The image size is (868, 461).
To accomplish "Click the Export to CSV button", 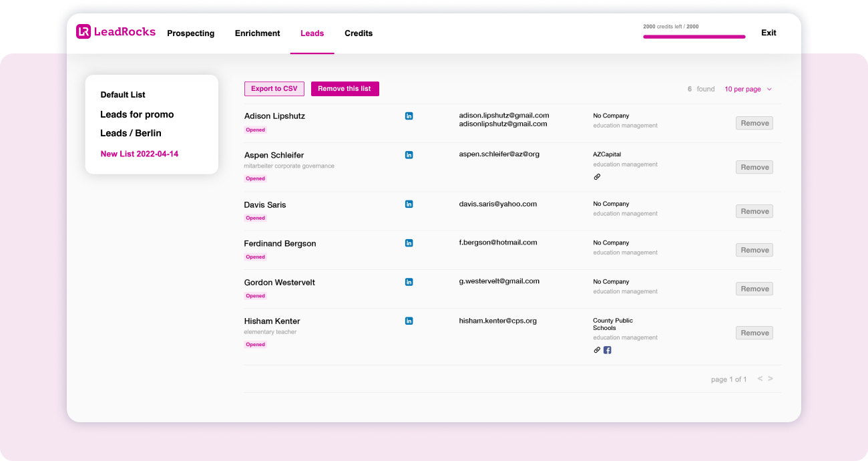I will pyautogui.click(x=274, y=89).
